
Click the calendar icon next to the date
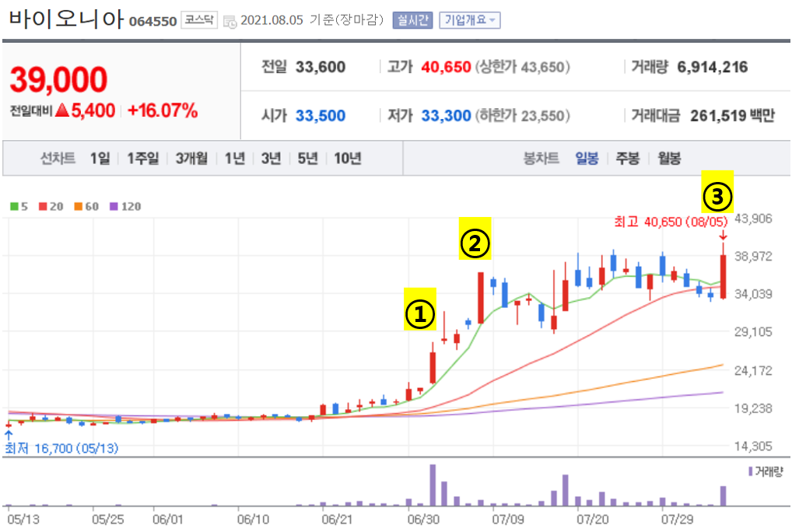point(230,22)
